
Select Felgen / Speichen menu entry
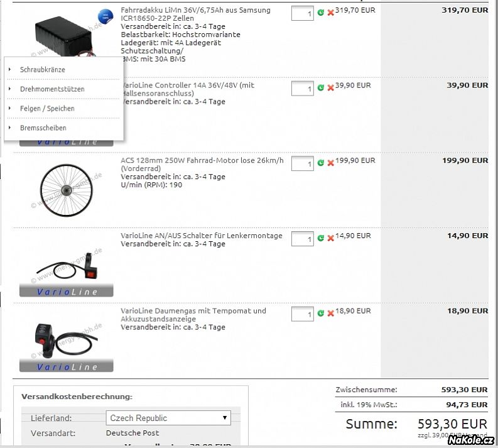(x=47, y=109)
